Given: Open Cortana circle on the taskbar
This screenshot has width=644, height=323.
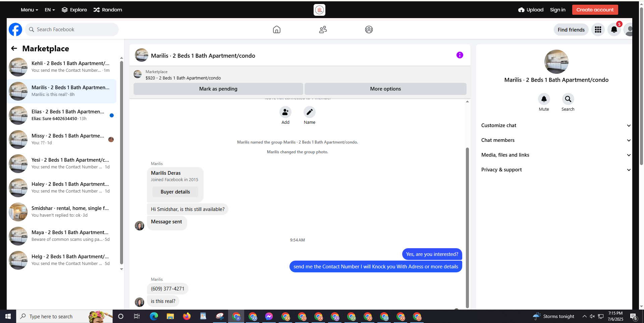Looking at the screenshot, I should click(121, 316).
